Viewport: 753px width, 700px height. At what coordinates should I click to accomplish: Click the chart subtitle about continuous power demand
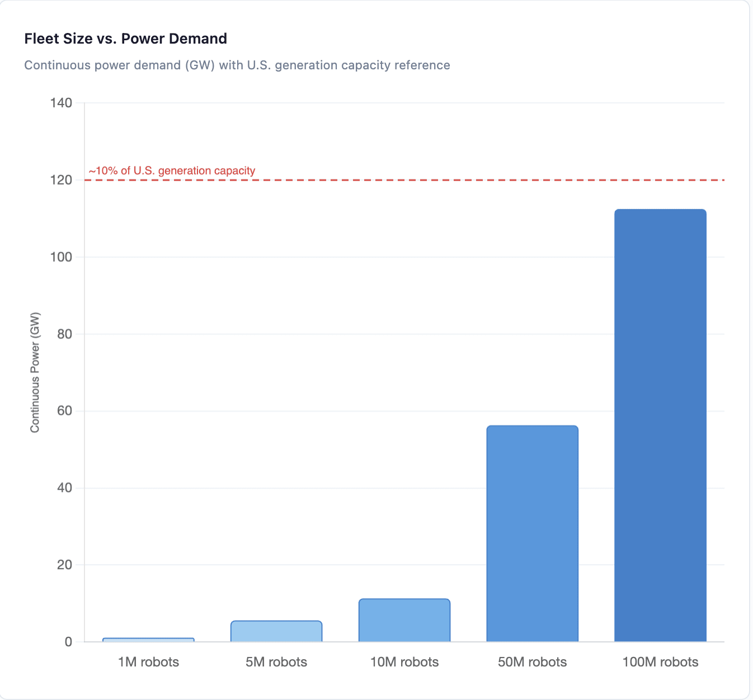click(x=237, y=65)
